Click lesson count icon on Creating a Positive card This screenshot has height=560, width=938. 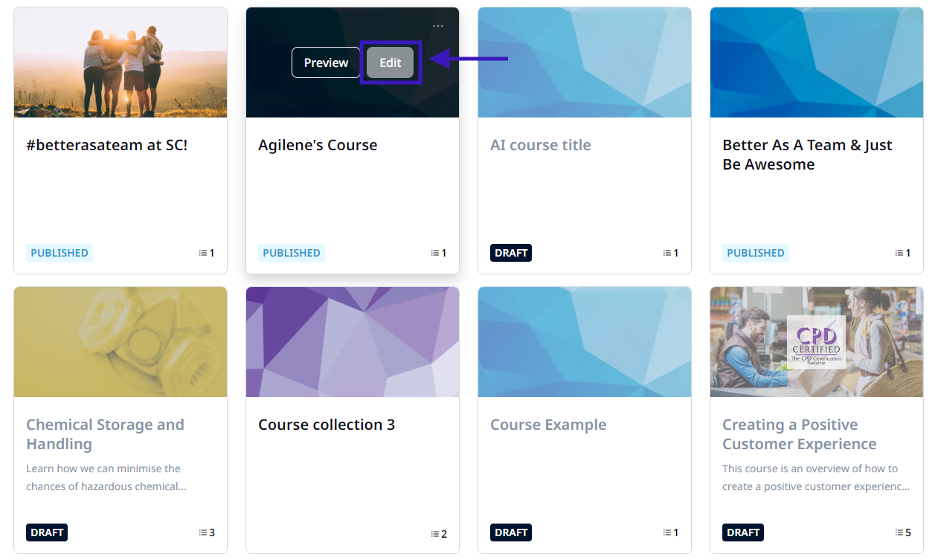click(x=899, y=532)
